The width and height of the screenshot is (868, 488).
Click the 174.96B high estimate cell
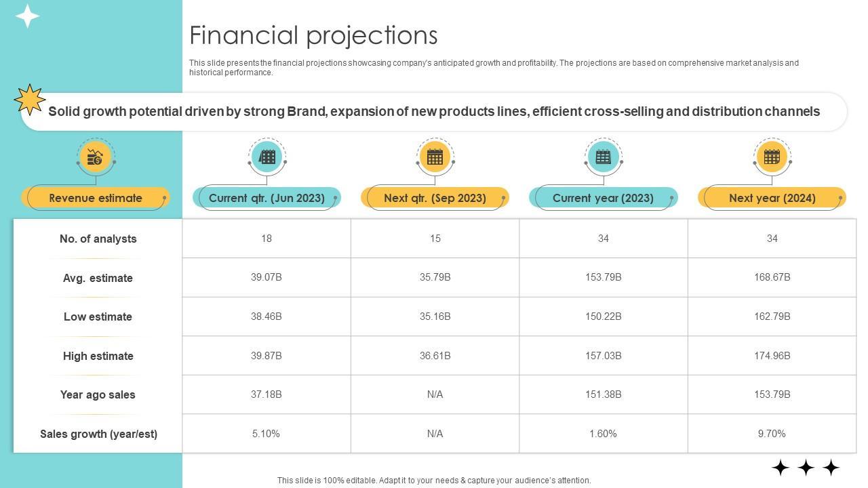tap(772, 355)
